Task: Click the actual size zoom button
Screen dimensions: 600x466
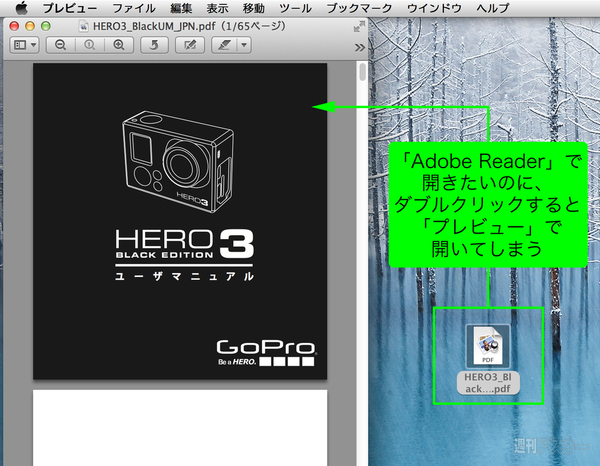Action: tap(90, 45)
